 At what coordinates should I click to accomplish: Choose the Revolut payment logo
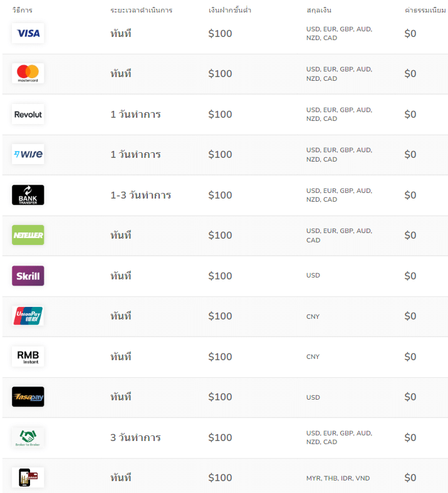click(28, 114)
